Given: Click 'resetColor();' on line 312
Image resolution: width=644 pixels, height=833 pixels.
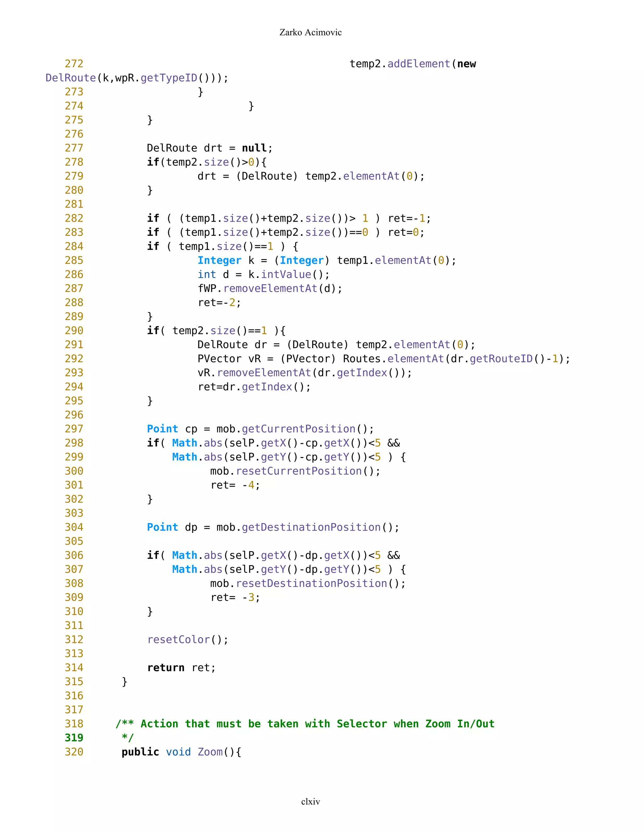Looking at the screenshot, I should (x=188, y=640).
